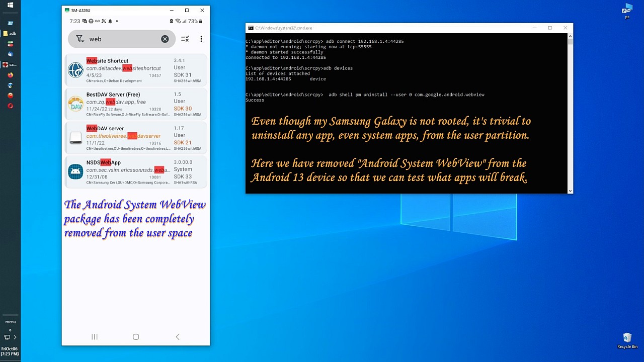Click package name com.deltacdev.websiteshortcut
Viewport: 644px width, 362px height.
pyautogui.click(x=124, y=68)
